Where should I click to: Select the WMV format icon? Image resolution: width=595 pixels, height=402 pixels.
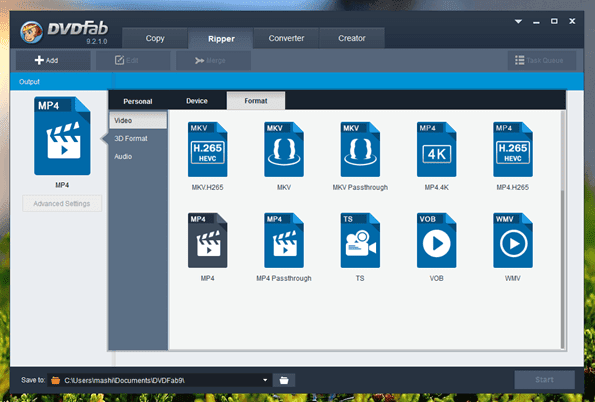click(x=513, y=240)
